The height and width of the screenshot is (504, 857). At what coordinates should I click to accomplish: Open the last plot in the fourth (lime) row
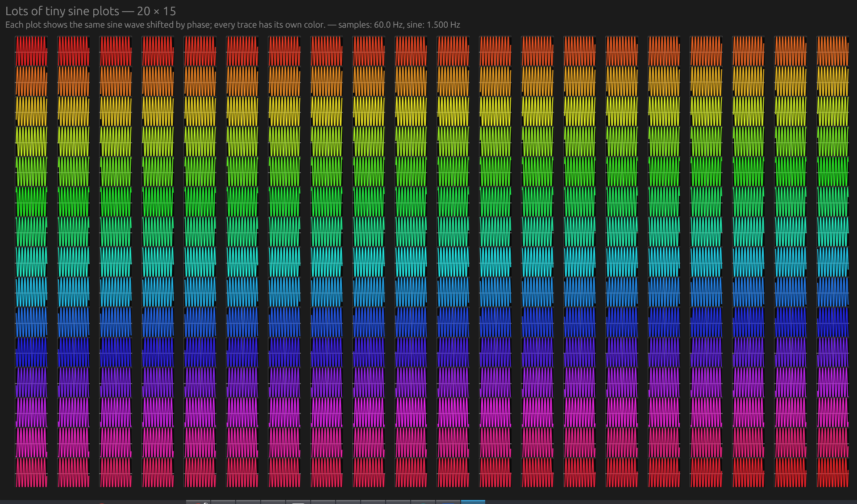coord(833,141)
